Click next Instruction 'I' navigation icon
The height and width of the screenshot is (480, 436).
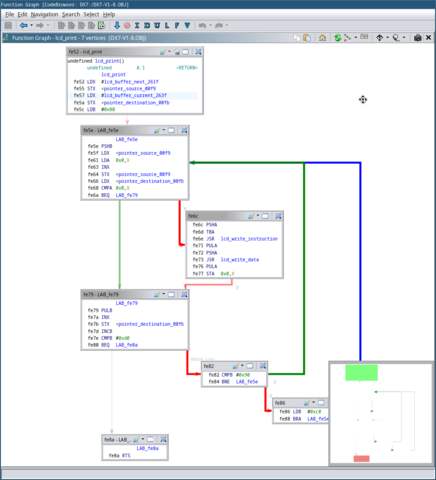[137, 25]
